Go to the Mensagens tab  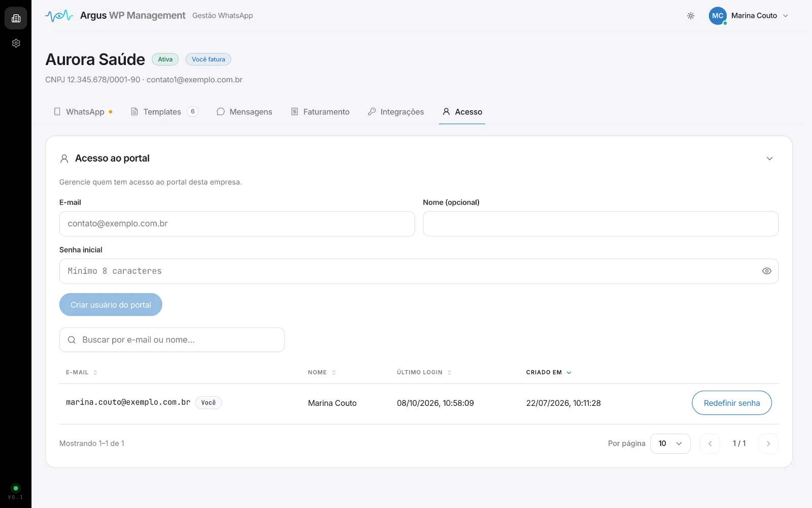244,112
